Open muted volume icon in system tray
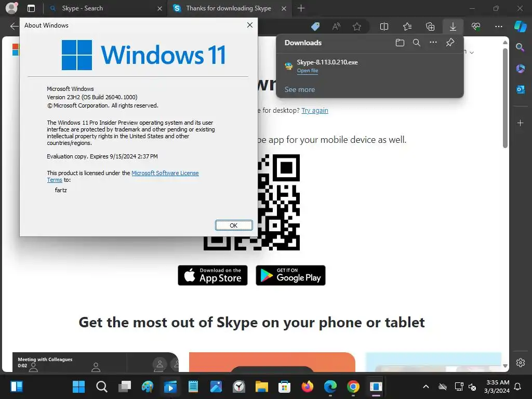 (472, 387)
